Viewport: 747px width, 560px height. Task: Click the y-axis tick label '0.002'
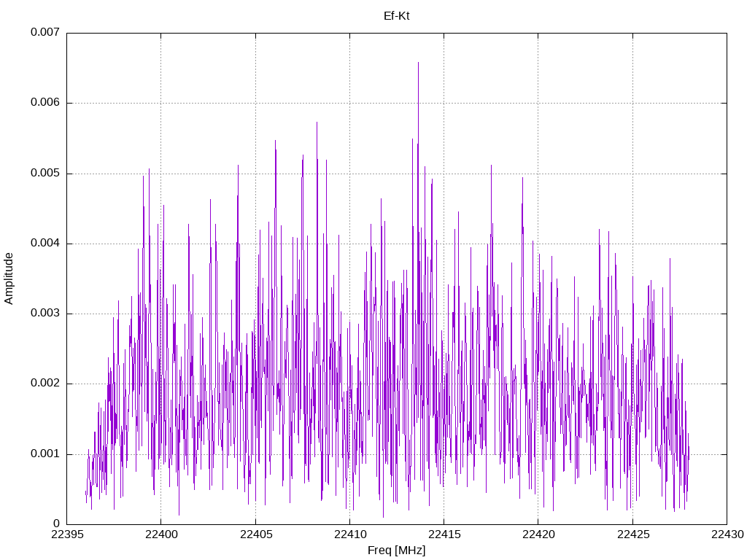coord(45,384)
